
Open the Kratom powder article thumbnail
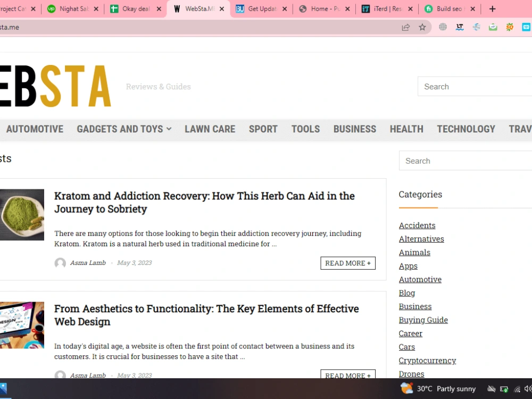tap(22, 215)
